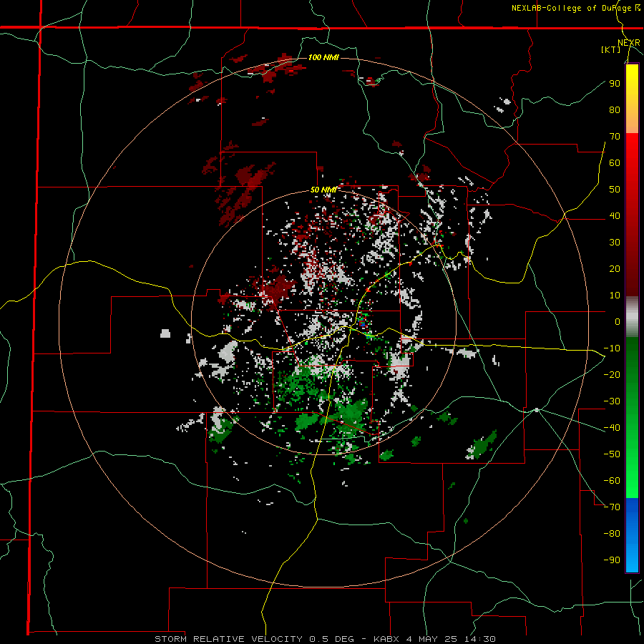Click the -60 value on the velocity scale
Image resolution: width=644 pixels, height=644 pixels.
[x=612, y=481]
